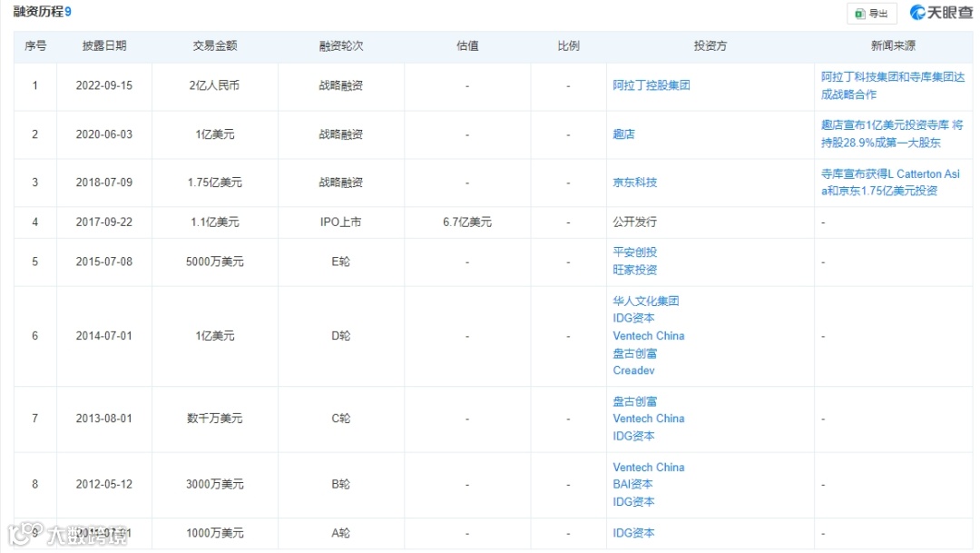Click the 导出 export button
This screenshot has width=980, height=553.
click(872, 13)
